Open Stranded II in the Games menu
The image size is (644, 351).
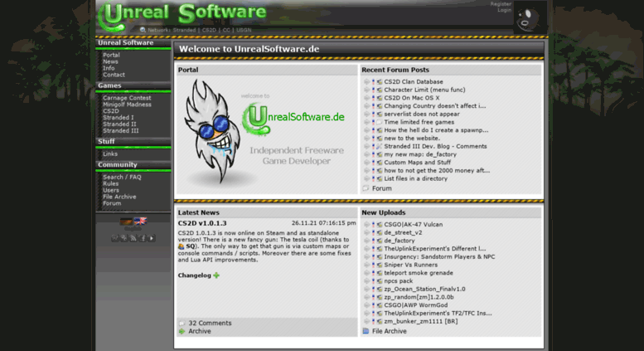[x=119, y=124]
